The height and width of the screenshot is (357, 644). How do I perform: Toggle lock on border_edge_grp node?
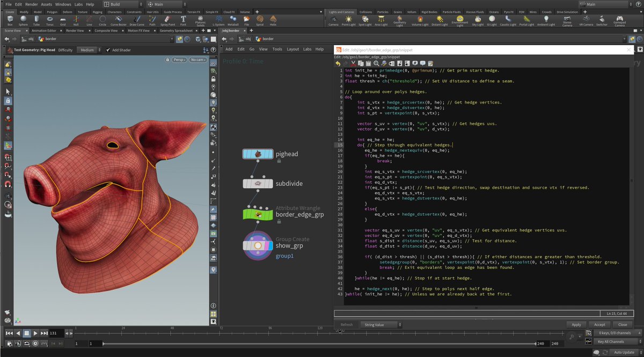pyautogui.click(x=279, y=222)
